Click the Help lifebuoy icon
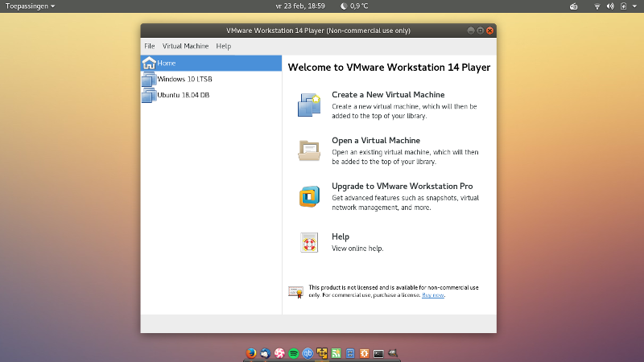The image size is (644, 362). pyautogui.click(x=309, y=242)
